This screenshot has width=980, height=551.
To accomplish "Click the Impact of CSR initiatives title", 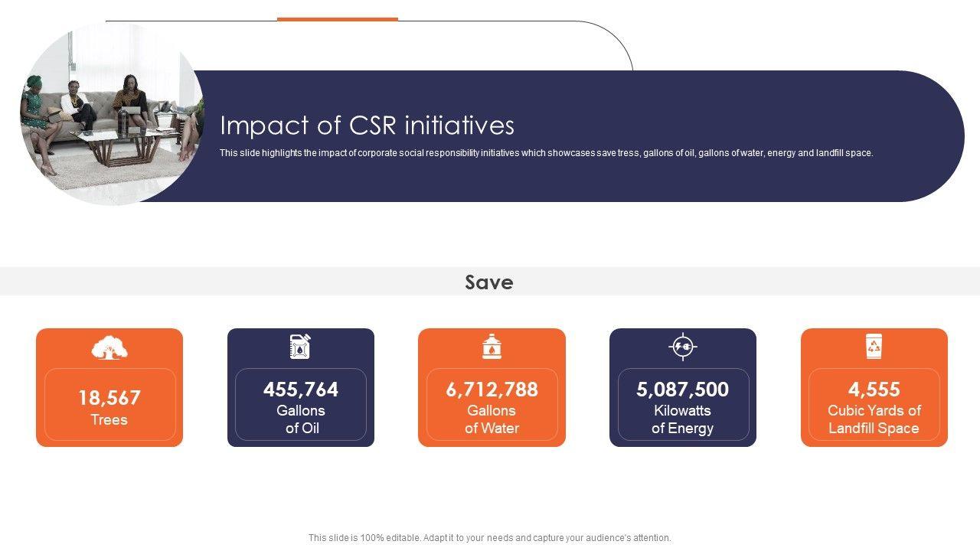I will point(367,126).
